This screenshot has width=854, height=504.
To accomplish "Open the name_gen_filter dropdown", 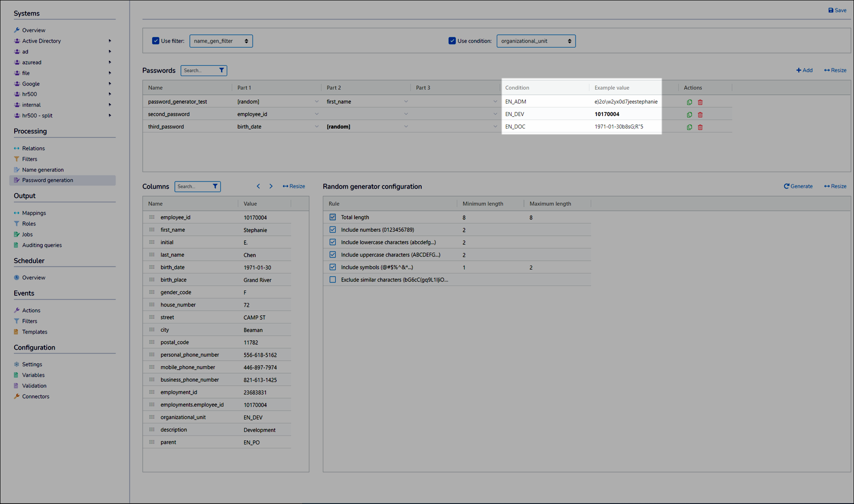I will tap(221, 41).
